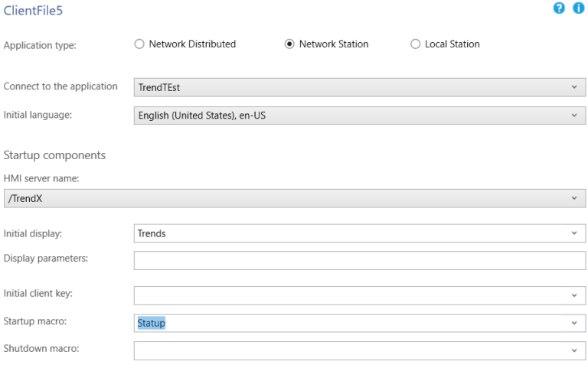Select the Network Station radio button

(289, 44)
